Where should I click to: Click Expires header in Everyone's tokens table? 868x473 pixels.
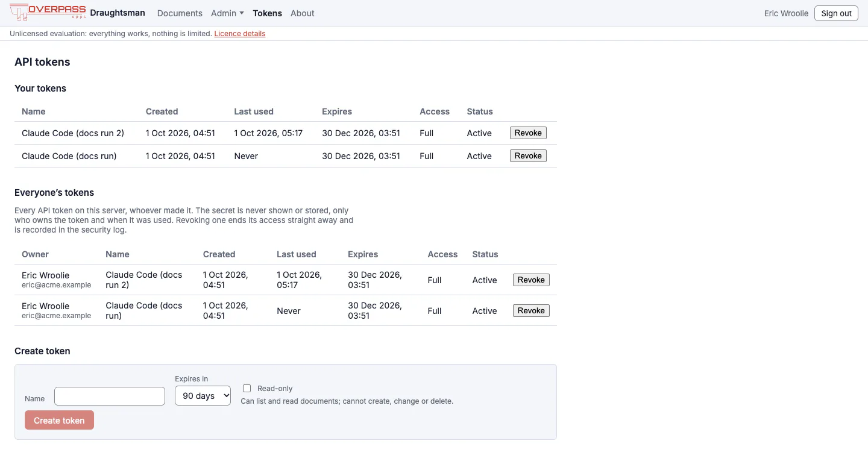[363, 254]
